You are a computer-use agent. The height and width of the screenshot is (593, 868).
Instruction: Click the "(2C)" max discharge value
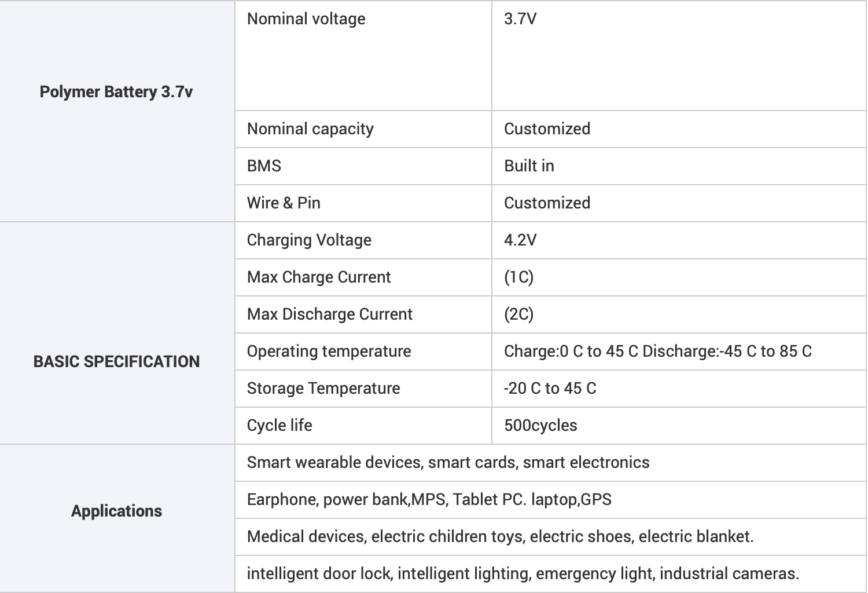(518, 314)
